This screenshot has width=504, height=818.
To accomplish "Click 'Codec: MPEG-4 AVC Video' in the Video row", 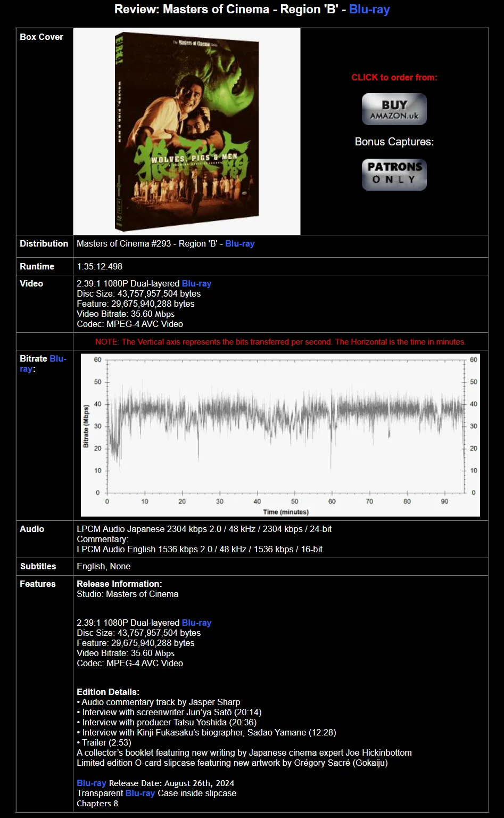I will [130, 324].
